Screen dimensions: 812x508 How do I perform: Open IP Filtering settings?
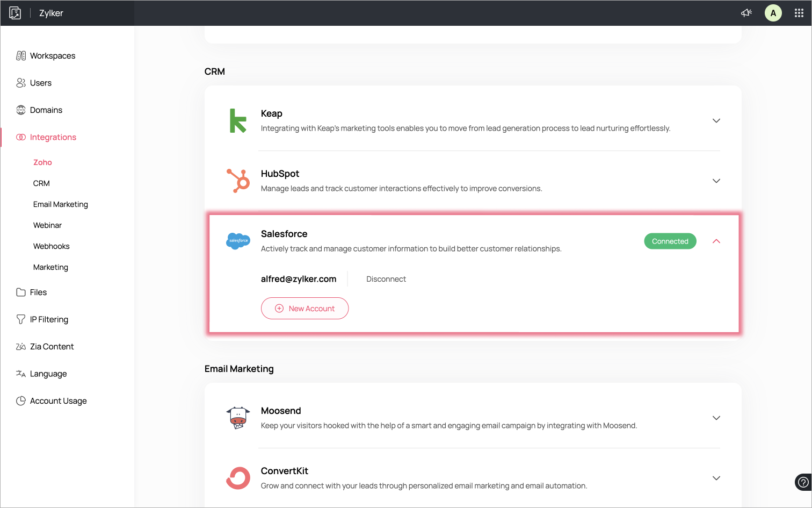[x=49, y=319]
